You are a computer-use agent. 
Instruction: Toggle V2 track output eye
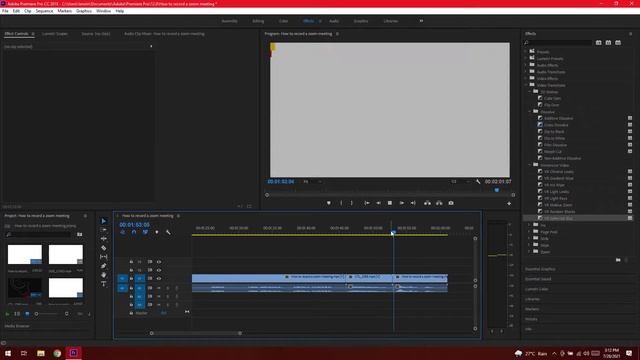pyautogui.click(x=159, y=270)
